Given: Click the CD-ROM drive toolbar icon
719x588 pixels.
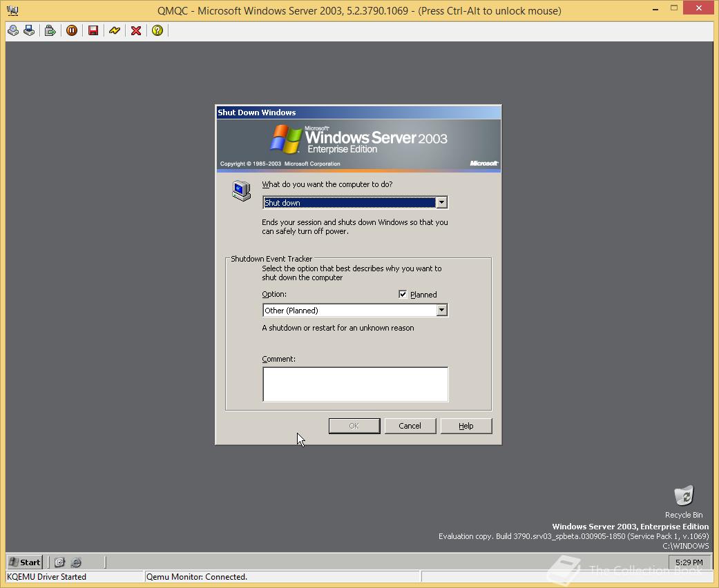Looking at the screenshot, I should pyautogui.click(x=13, y=30).
